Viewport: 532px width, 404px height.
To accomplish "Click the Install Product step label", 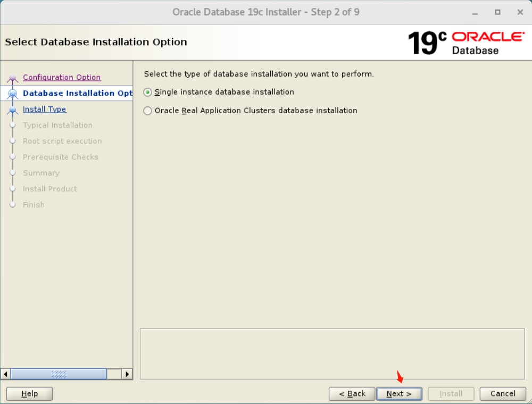I will tap(50, 189).
